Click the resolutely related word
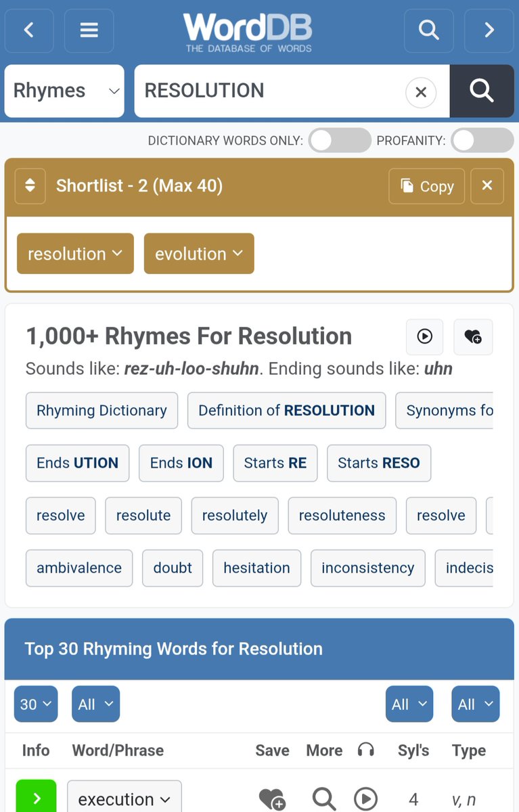The height and width of the screenshot is (812, 519). 235,516
